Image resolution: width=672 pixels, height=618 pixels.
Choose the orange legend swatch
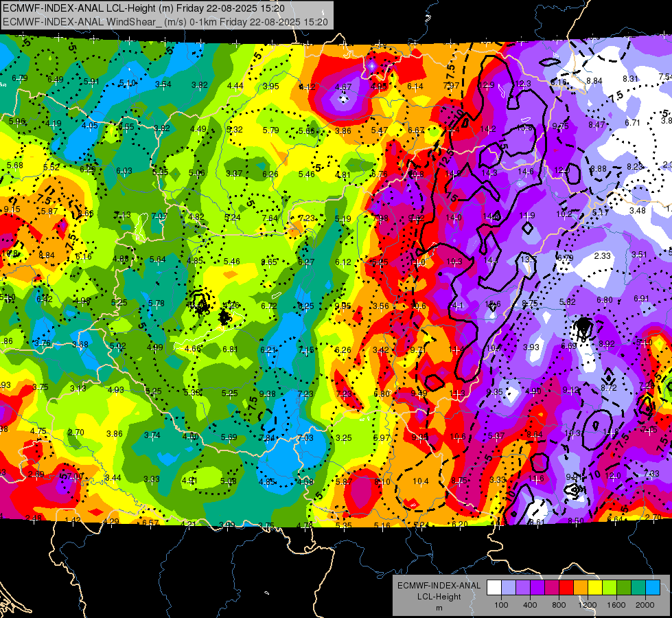point(581,588)
